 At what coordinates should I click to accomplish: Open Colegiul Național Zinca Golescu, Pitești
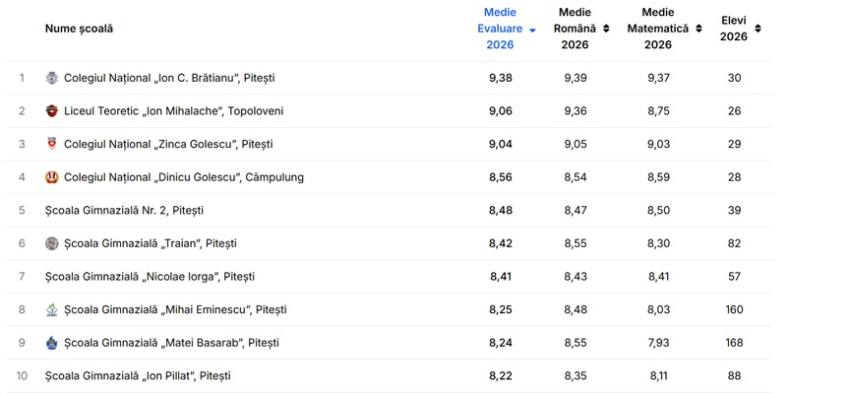[169, 144]
